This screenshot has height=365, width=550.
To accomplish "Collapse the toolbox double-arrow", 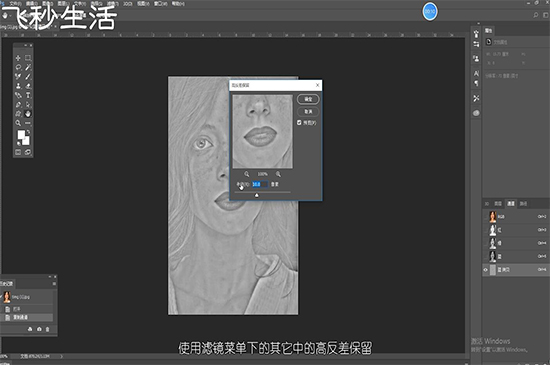I will pos(26,45).
